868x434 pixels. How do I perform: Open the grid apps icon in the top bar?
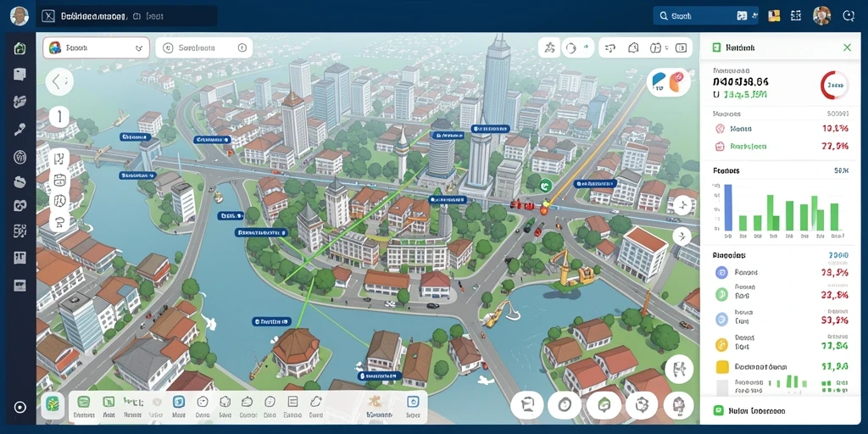click(796, 16)
